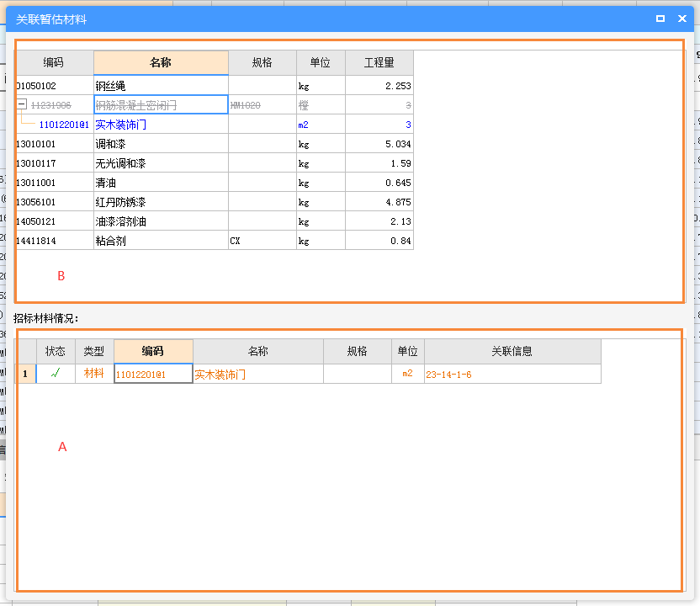Close the 关联暂估材料 dialog
The height and width of the screenshot is (606, 700).
pos(681,19)
